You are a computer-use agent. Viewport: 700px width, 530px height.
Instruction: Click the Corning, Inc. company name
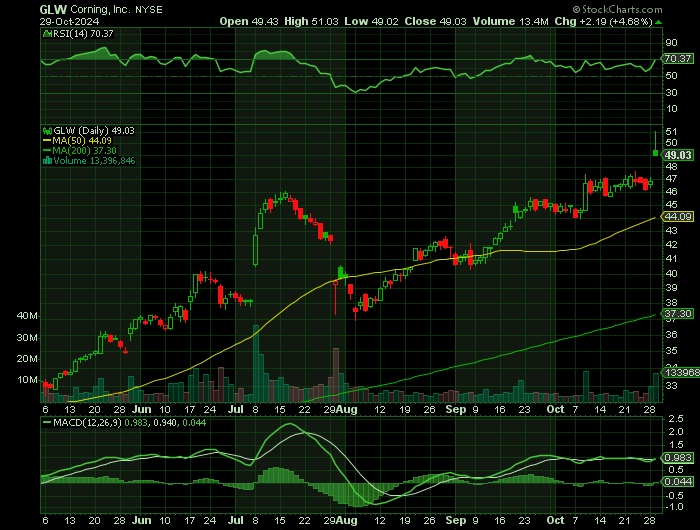(101, 9)
